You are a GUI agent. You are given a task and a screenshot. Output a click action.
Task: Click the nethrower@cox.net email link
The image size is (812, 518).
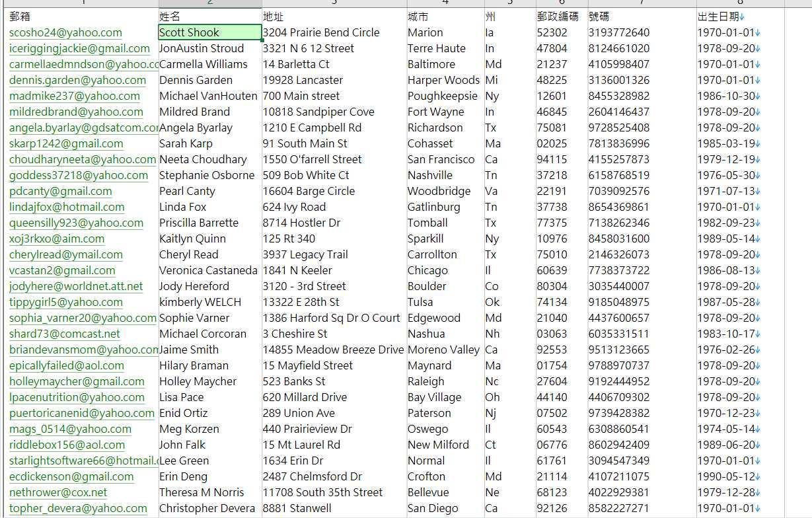click(58, 492)
